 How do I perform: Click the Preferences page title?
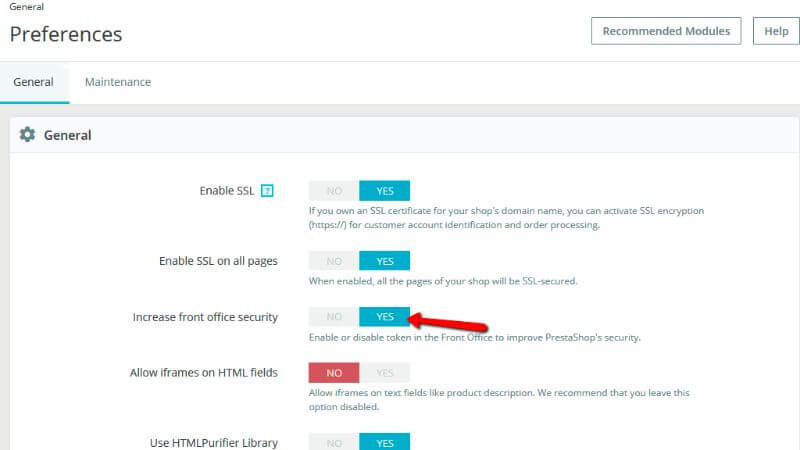click(66, 34)
